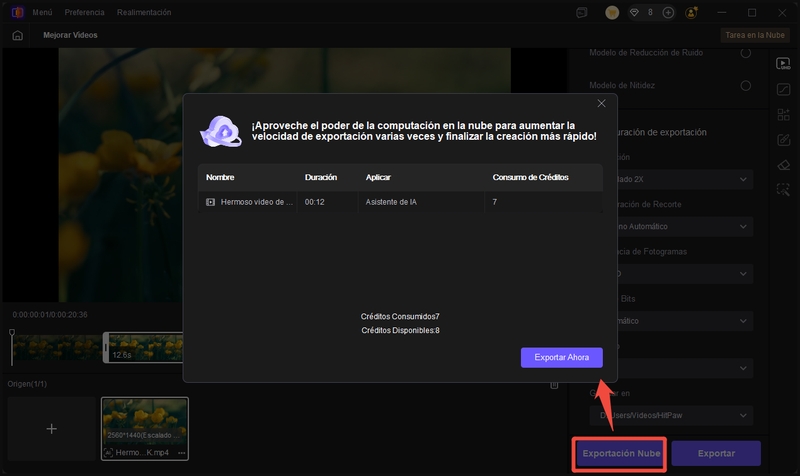Click the AI badge on the thumbnail
The height and width of the screenshot is (476, 800).
click(108, 453)
